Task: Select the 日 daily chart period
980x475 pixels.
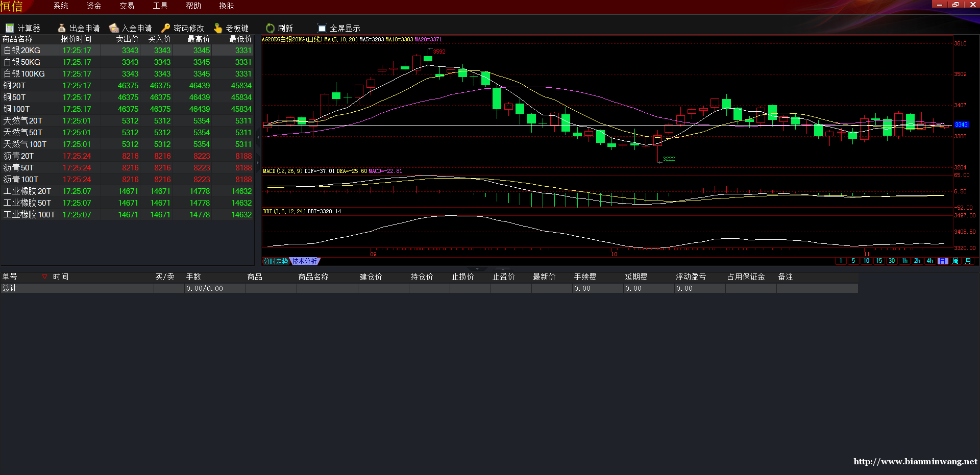Action: point(943,261)
